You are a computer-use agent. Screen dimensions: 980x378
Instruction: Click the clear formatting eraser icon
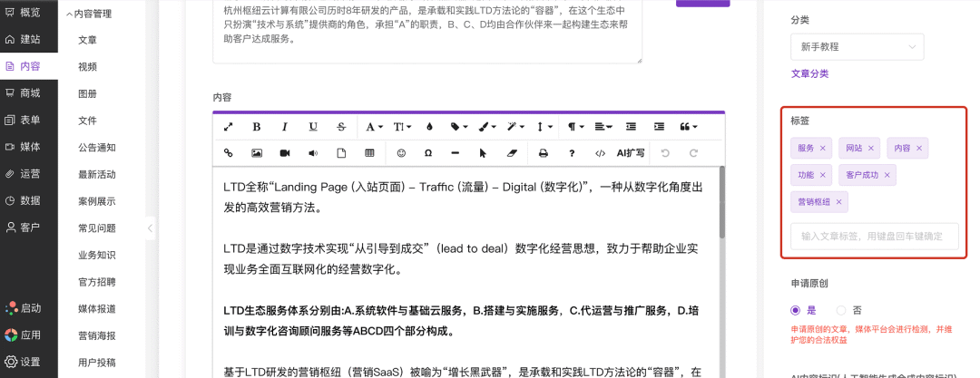coord(511,152)
